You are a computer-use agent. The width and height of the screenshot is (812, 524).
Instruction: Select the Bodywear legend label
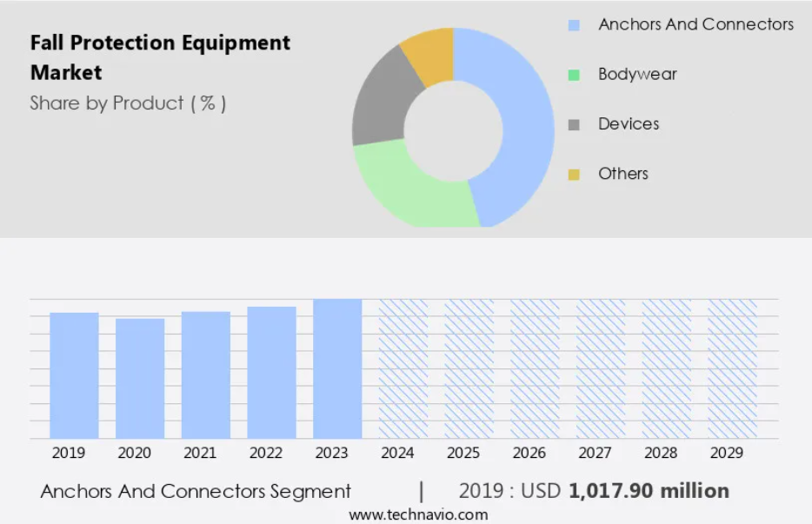point(637,74)
